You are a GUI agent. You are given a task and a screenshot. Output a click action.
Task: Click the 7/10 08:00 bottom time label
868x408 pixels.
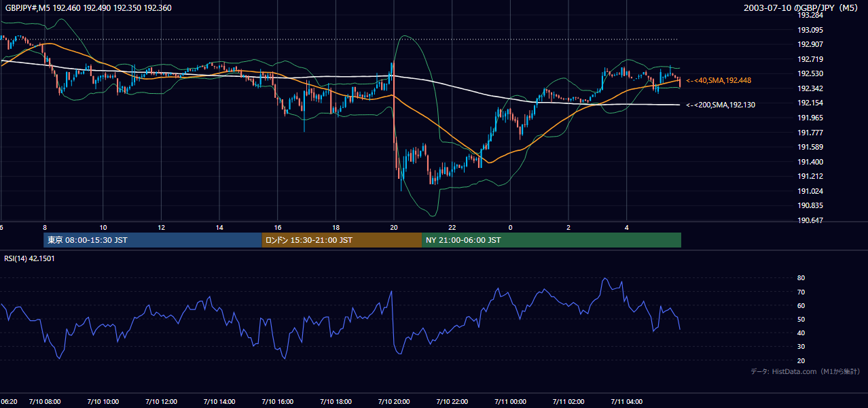[45, 402]
